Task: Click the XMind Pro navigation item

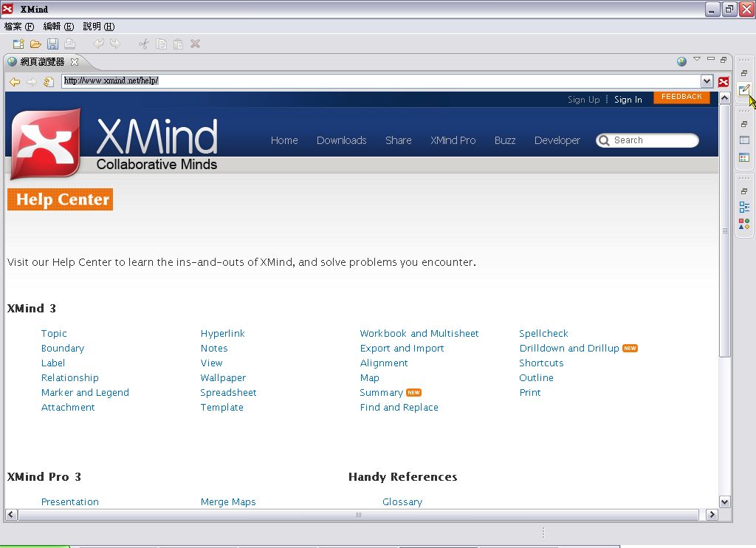Action: (x=453, y=140)
